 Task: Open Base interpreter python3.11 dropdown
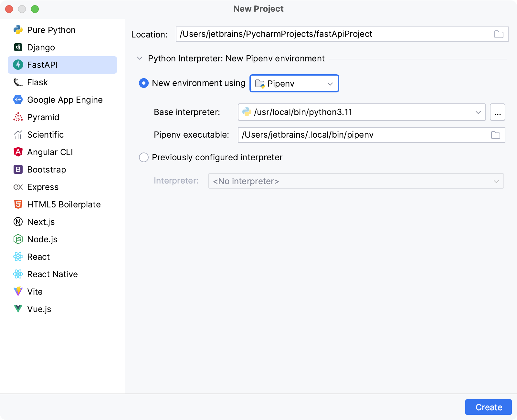click(362, 112)
